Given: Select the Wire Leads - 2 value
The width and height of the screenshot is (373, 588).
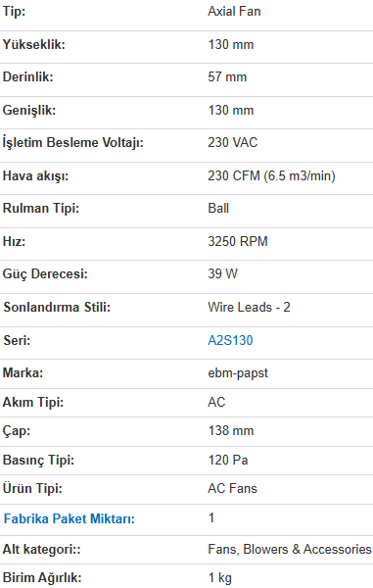Looking at the screenshot, I should click(249, 307).
